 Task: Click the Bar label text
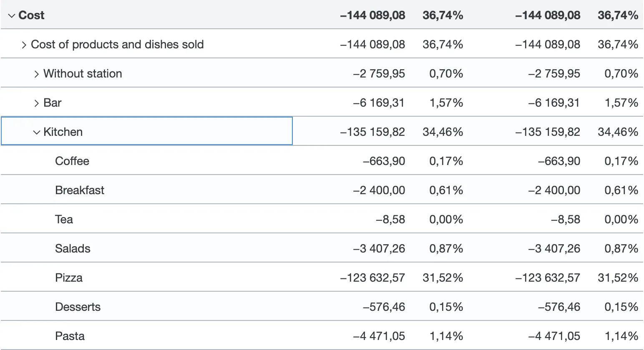point(53,103)
